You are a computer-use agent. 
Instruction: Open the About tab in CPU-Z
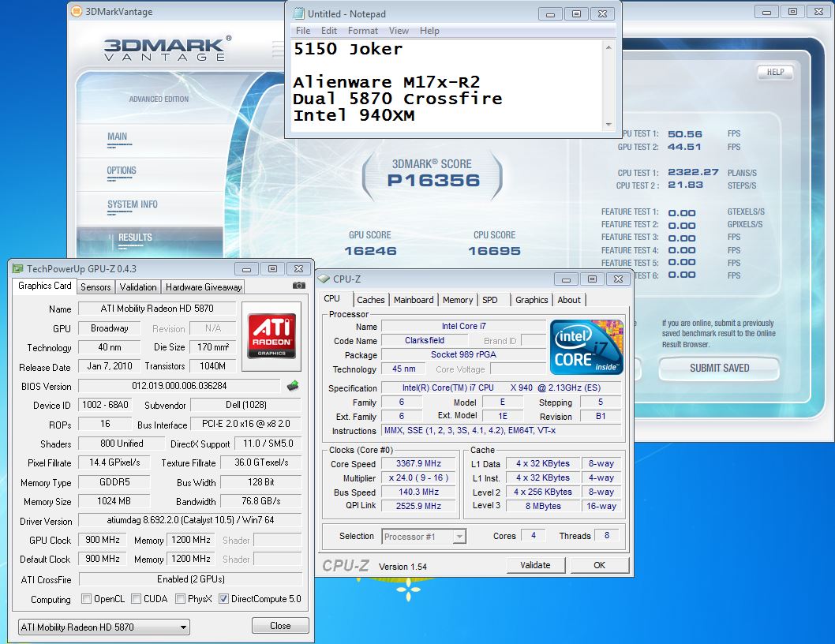(x=569, y=300)
